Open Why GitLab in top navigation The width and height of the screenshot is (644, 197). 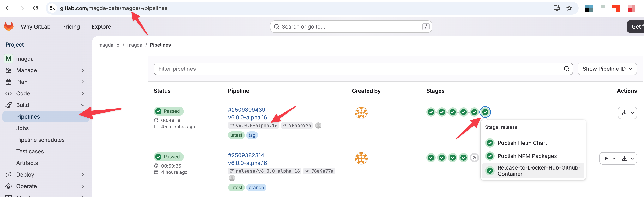36,27
